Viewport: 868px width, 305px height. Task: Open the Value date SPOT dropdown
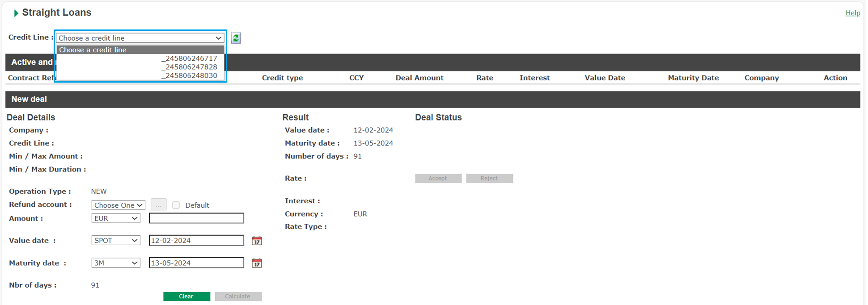[116, 240]
